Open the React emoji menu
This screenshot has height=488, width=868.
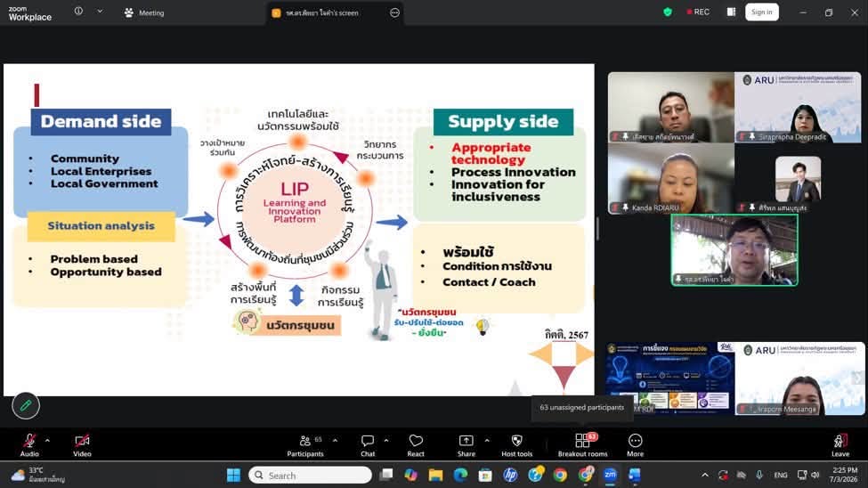click(416, 444)
